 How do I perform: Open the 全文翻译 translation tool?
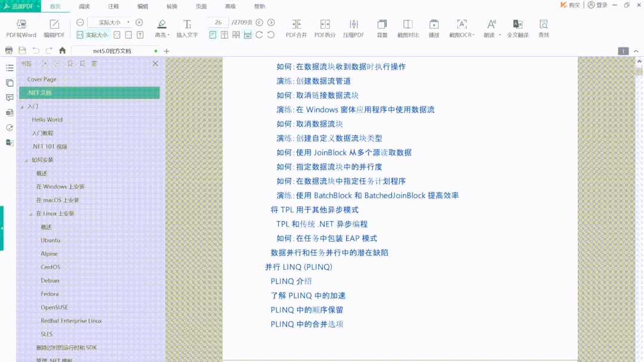[x=517, y=27]
